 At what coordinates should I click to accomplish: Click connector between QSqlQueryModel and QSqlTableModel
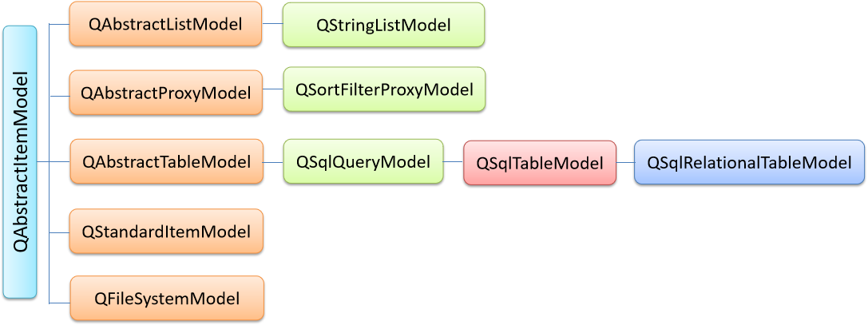click(x=453, y=161)
